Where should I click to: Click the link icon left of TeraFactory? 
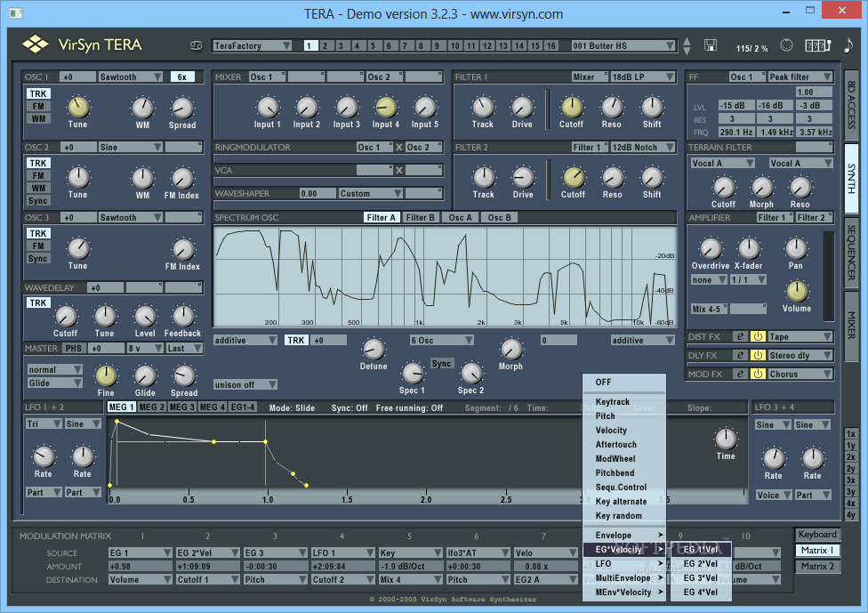196,45
